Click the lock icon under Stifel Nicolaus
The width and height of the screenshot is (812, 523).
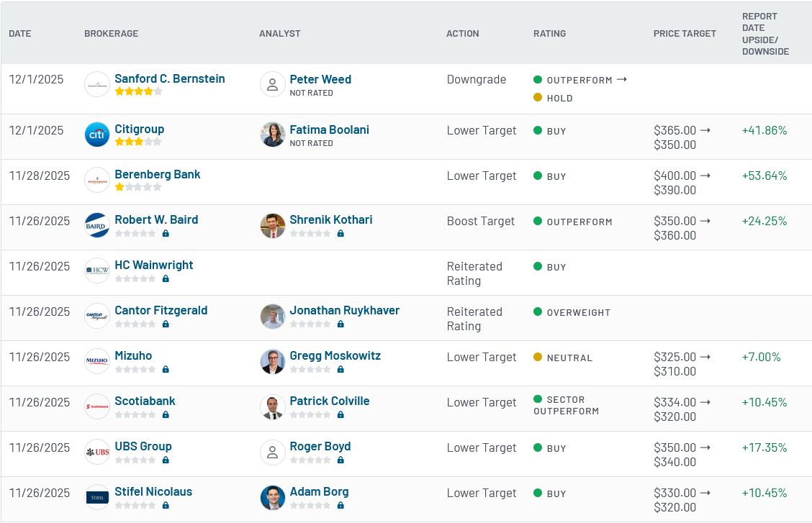(x=166, y=506)
